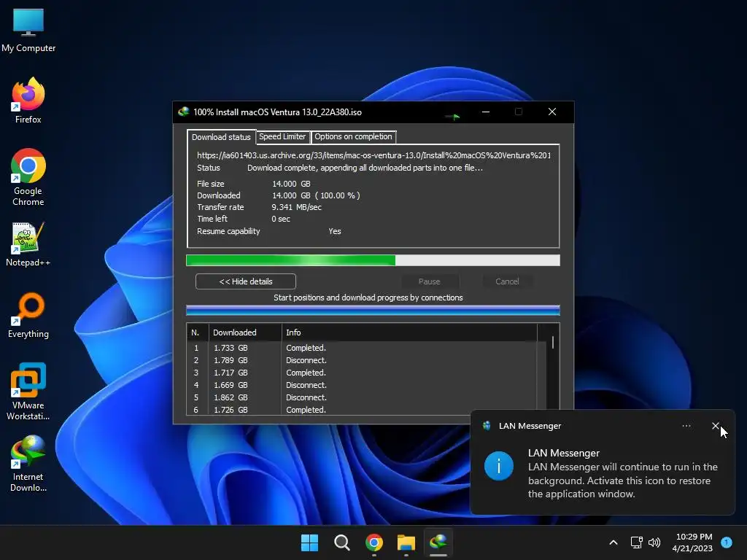Click the status text 'Download complete, appending'
747x560 pixels.
[x=365, y=168]
